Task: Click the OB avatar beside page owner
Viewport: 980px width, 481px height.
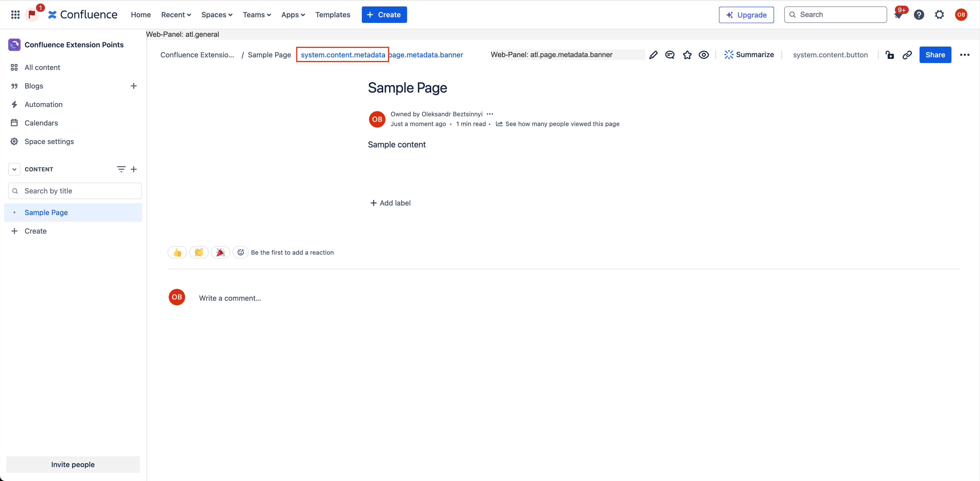Action: 377,119
